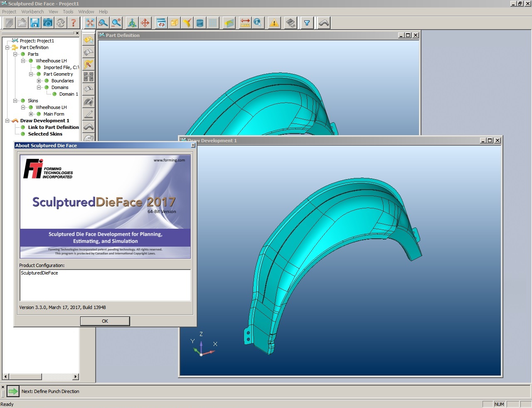Open the View menu

[x=53, y=12]
